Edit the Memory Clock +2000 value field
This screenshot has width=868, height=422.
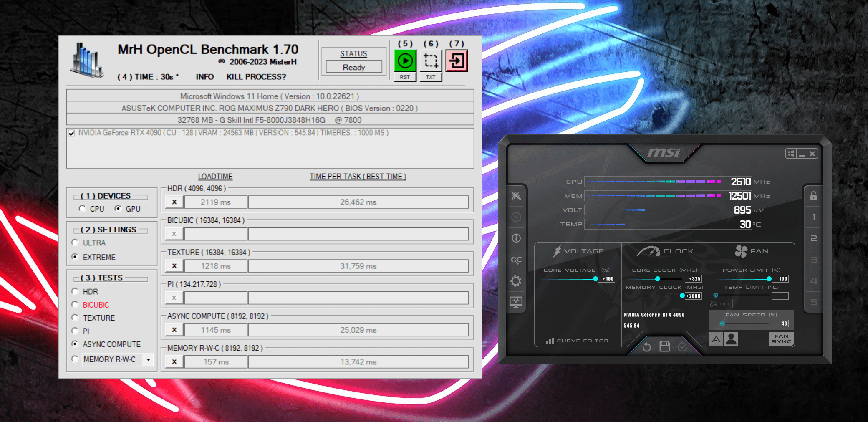point(693,296)
